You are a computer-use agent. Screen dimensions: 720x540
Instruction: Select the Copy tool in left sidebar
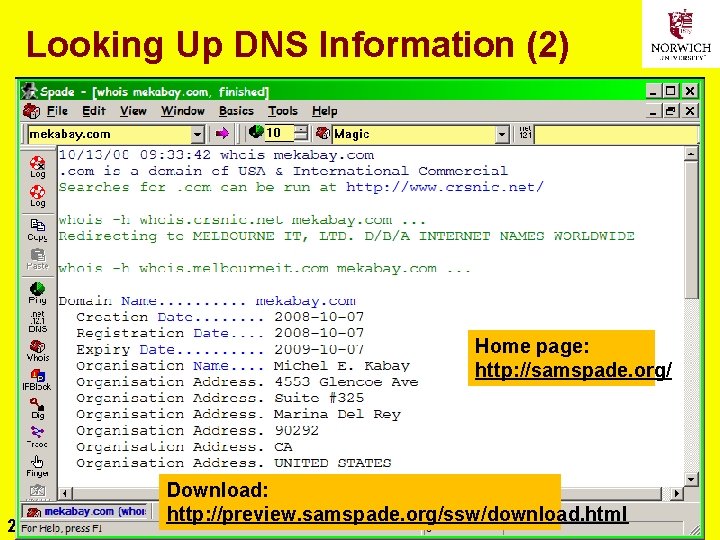(x=38, y=230)
